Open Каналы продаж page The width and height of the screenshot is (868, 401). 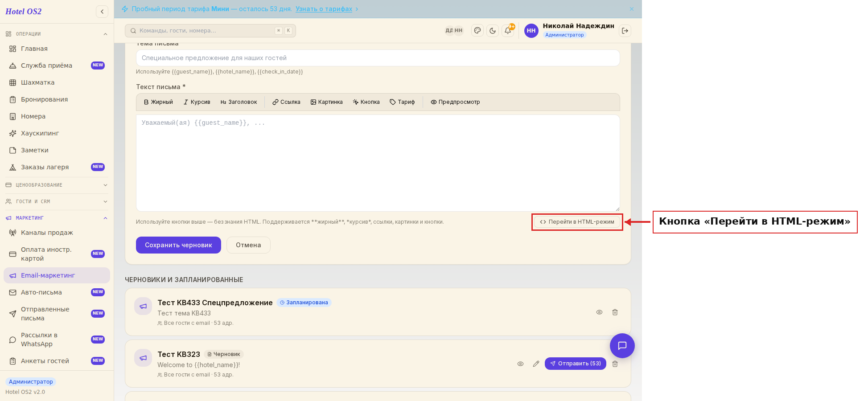coord(57,233)
